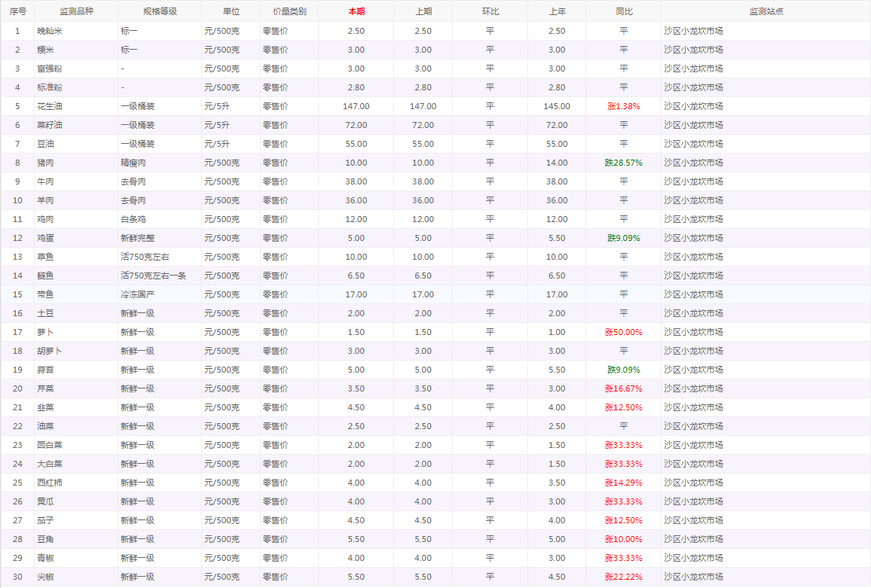871x588 pixels.
Task: Click the 涨50.00% value in 萝卜 row
Action: pos(623,332)
